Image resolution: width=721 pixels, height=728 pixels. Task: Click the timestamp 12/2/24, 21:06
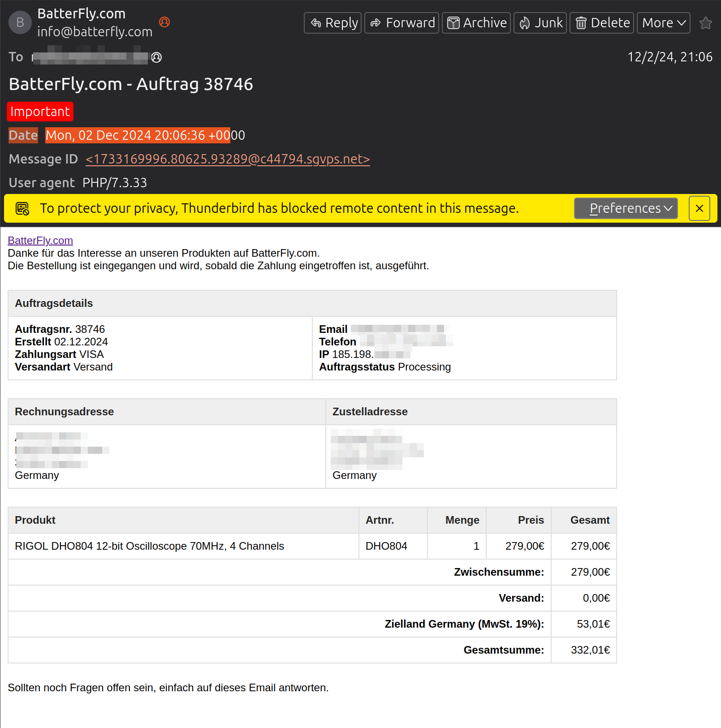tap(670, 57)
